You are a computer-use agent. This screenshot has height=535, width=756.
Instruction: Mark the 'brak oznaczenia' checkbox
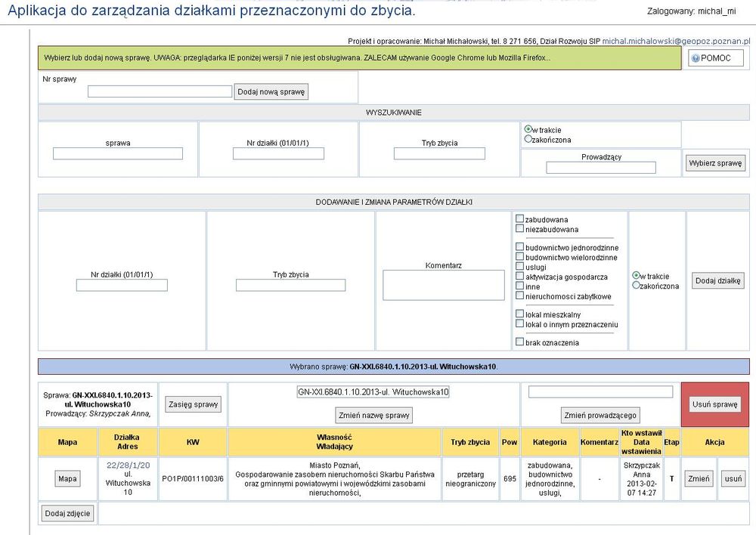point(519,342)
